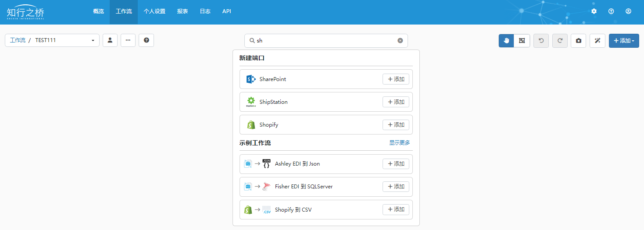644x230 pixels.
Task: Click the ShipStation gear icon
Action: click(251, 102)
